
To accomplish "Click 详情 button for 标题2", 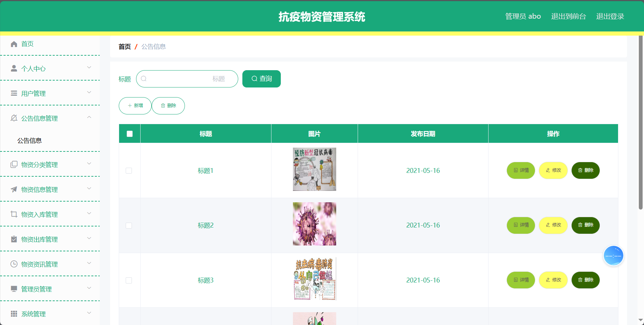I will pyautogui.click(x=521, y=225).
